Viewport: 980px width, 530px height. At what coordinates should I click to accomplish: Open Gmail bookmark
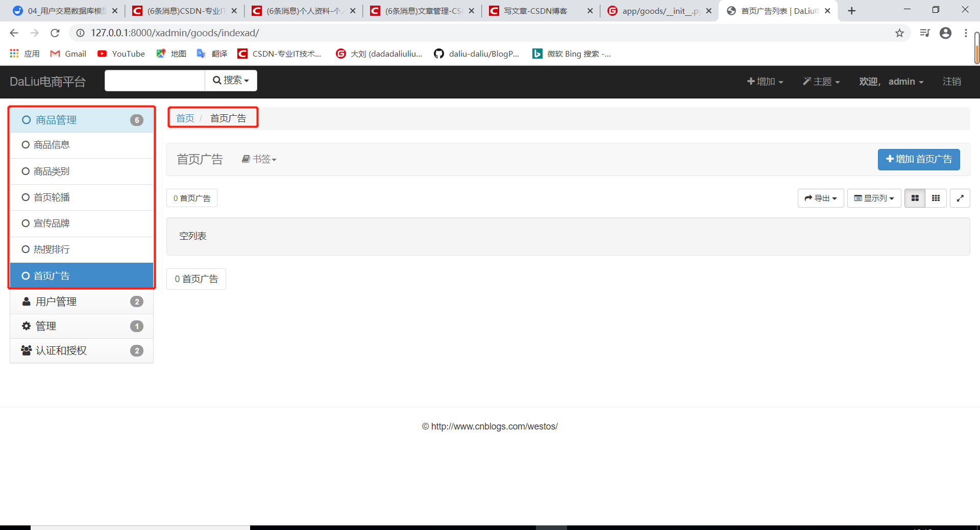tap(68, 54)
